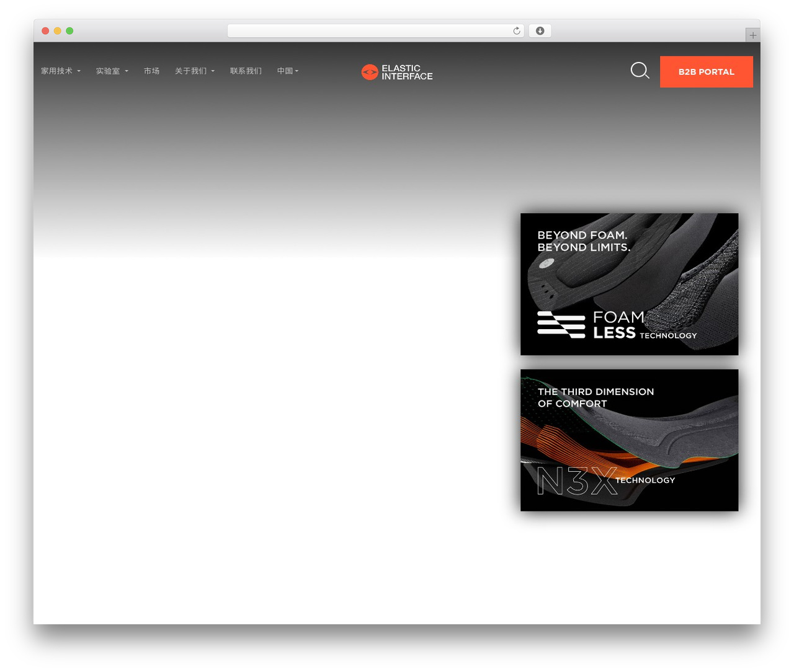Open the Foam Less Technology banner
This screenshot has height=672, width=794.
(629, 285)
